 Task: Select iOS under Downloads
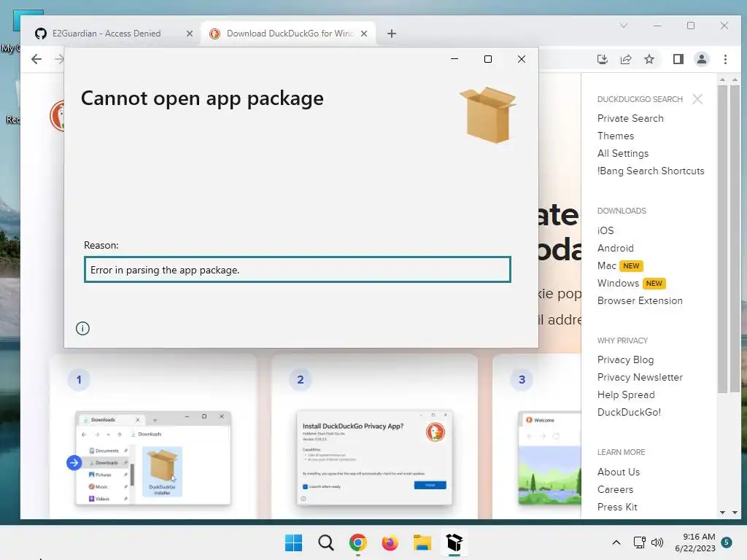605,230
